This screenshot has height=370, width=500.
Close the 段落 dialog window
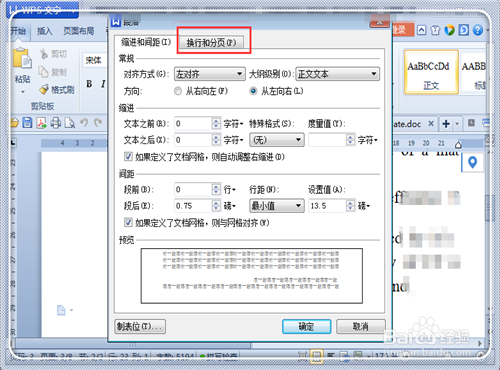[x=380, y=23]
